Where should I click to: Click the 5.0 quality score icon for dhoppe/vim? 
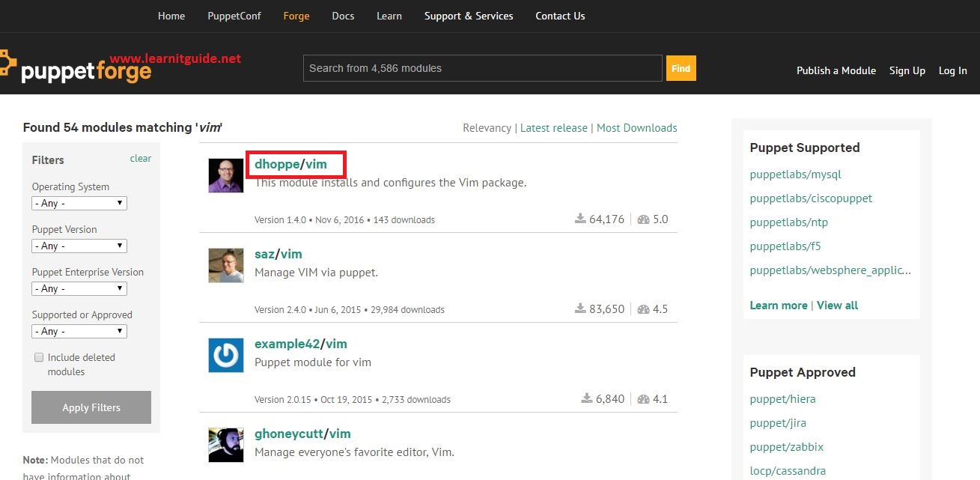(x=642, y=219)
